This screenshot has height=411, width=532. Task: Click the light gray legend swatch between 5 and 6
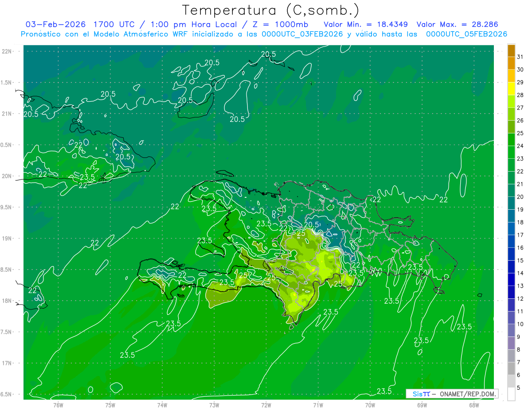tap(511, 381)
